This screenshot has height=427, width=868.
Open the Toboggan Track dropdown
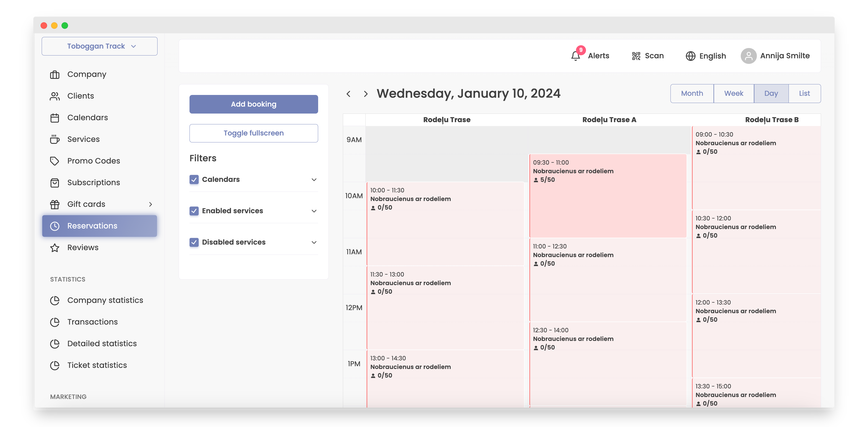[x=99, y=46]
